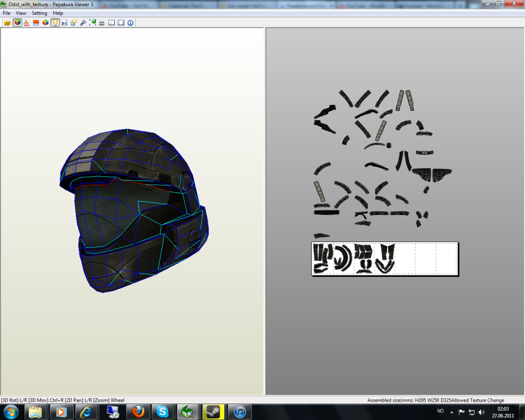The height and width of the screenshot is (420, 525).
Task: Open Remote Desktop taskbar icon
Action: [x=112, y=412]
